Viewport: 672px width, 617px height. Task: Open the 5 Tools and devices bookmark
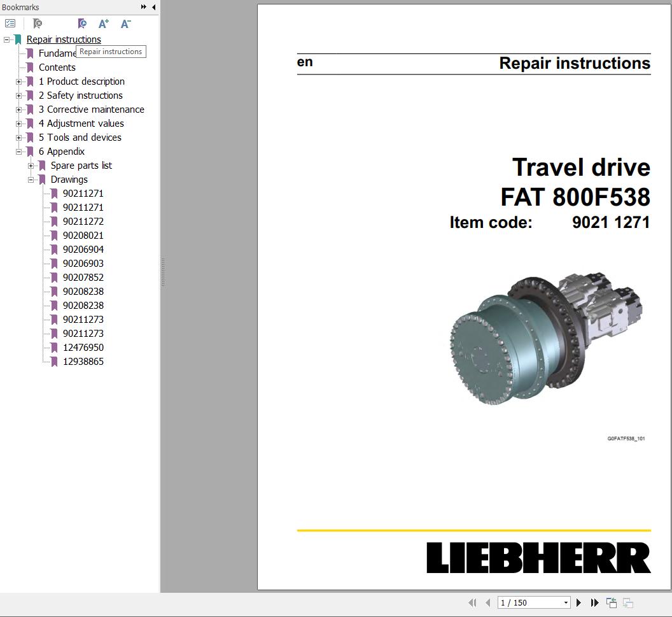pyautogui.click(x=80, y=138)
